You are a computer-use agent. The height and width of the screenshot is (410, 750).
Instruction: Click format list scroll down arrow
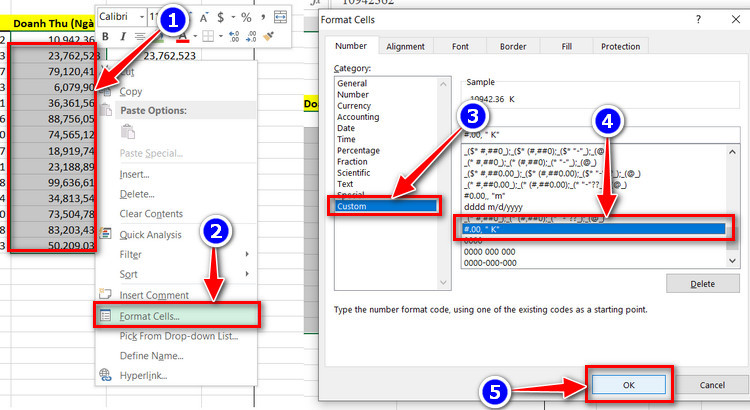(732, 261)
